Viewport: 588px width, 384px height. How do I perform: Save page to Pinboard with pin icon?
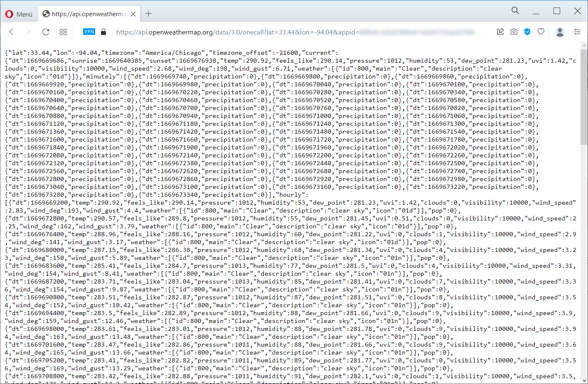[x=500, y=32]
